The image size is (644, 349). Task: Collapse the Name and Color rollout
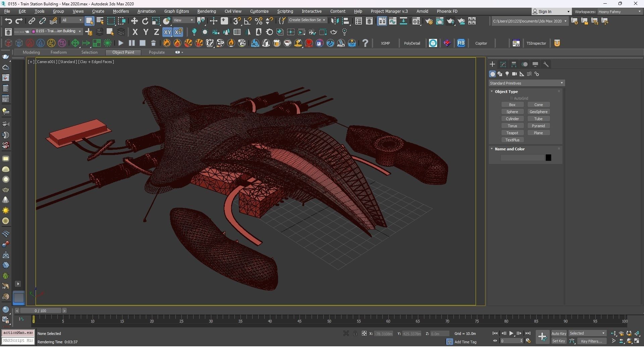492,149
